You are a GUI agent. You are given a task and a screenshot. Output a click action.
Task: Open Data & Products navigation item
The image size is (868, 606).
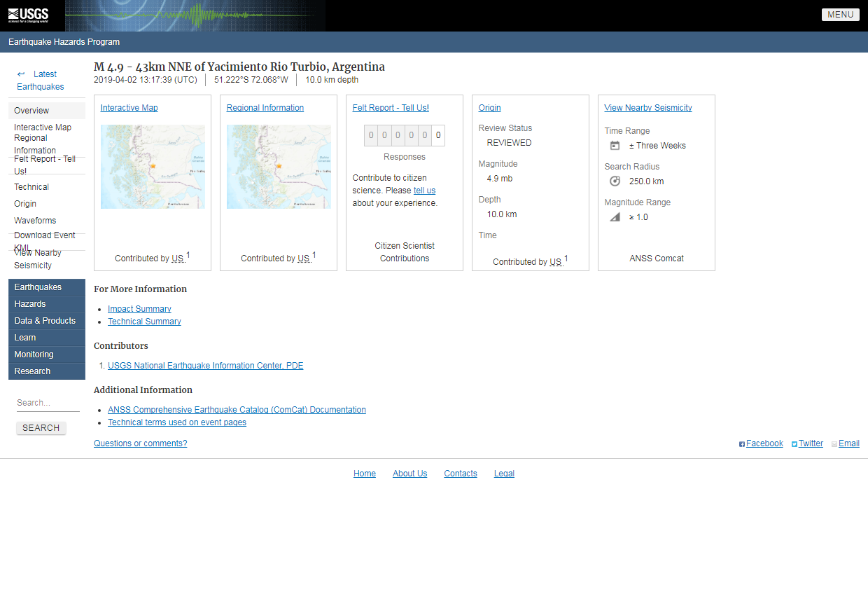[x=45, y=321]
